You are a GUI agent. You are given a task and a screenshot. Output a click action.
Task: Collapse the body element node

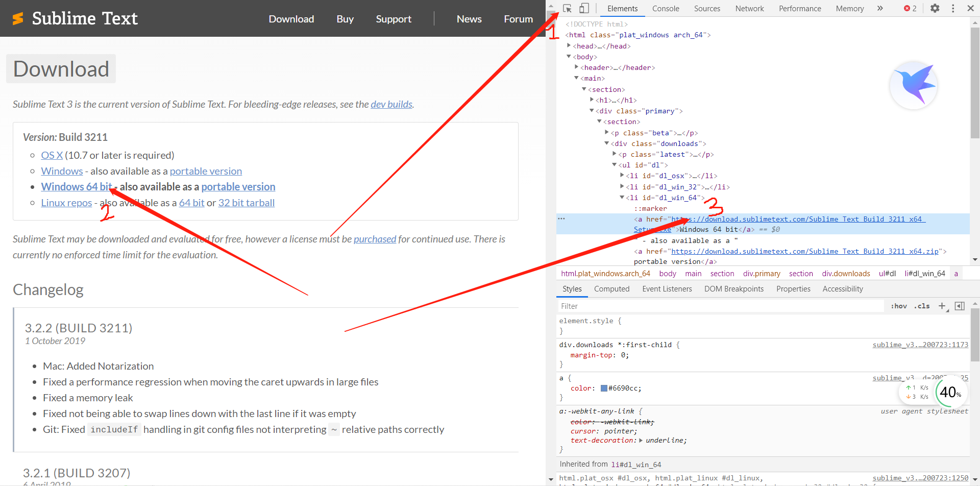569,56
